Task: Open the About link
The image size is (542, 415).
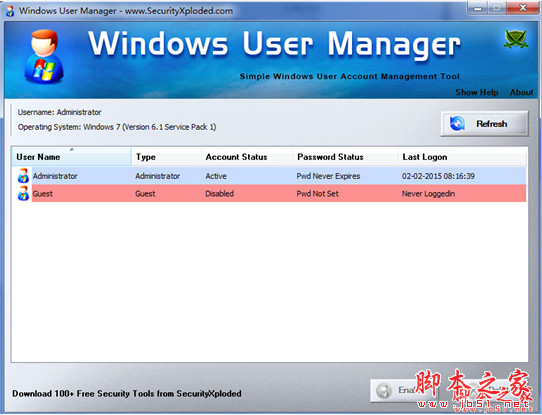Action: 521,92
